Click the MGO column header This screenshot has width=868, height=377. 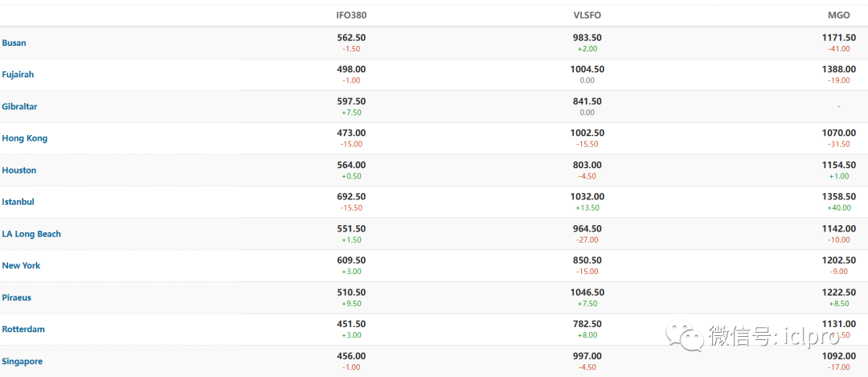tap(838, 15)
